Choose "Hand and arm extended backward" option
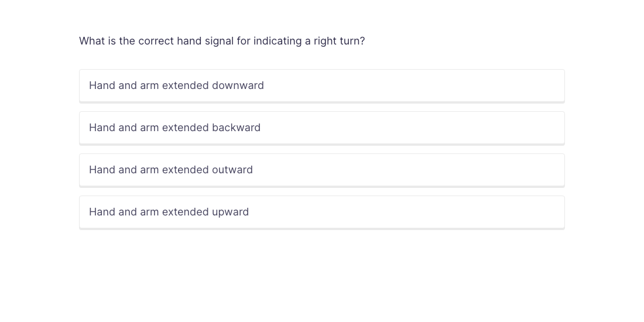 click(x=321, y=128)
